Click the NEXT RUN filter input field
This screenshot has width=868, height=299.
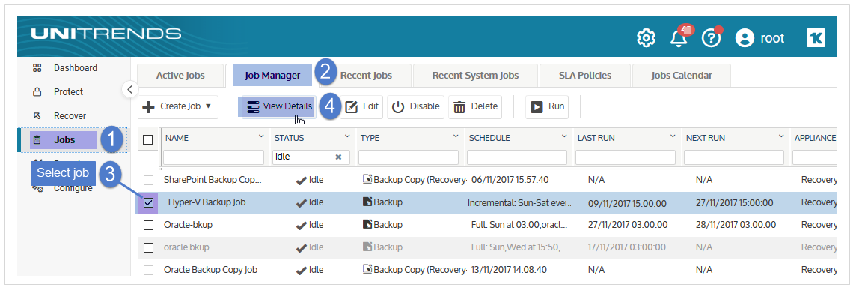click(x=734, y=157)
